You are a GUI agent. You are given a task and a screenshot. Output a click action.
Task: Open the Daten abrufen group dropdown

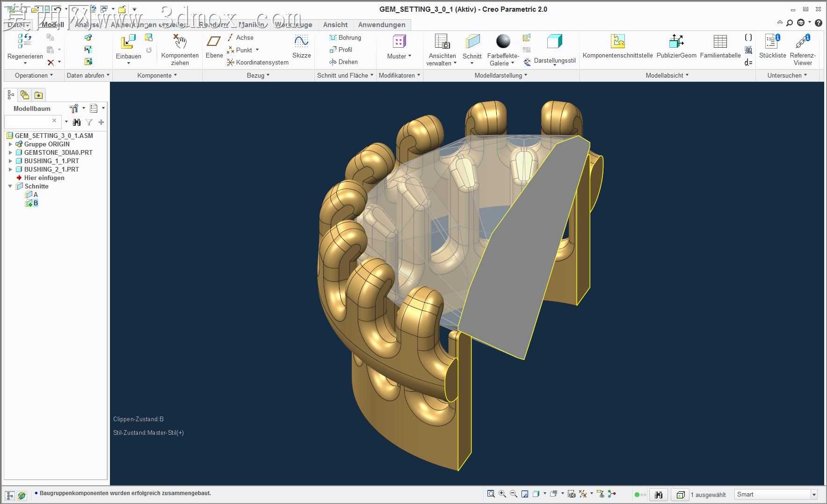pyautogui.click(x=88, y=75)
